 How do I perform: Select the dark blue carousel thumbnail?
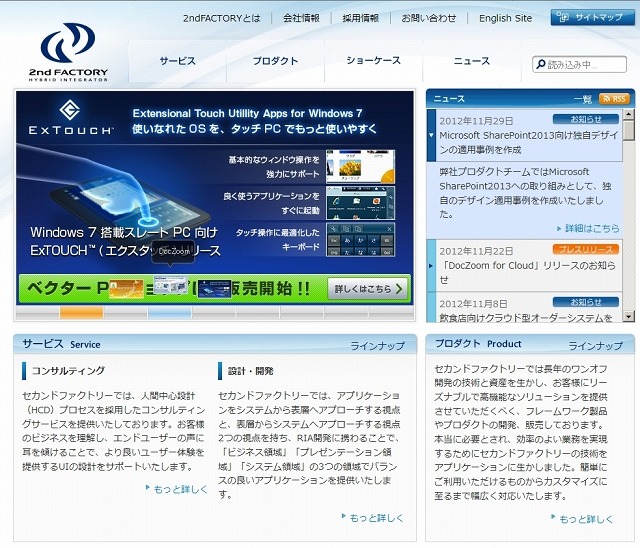[215, 288]
